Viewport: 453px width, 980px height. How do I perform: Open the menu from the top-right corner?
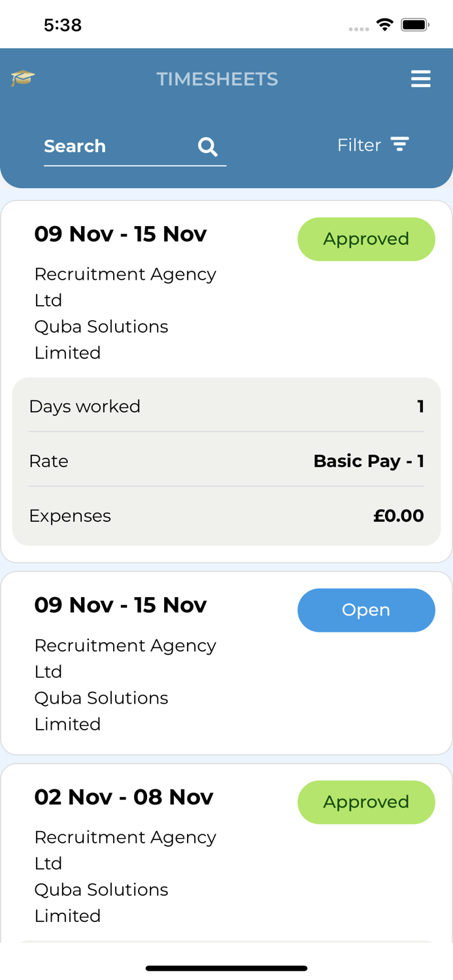422,78
